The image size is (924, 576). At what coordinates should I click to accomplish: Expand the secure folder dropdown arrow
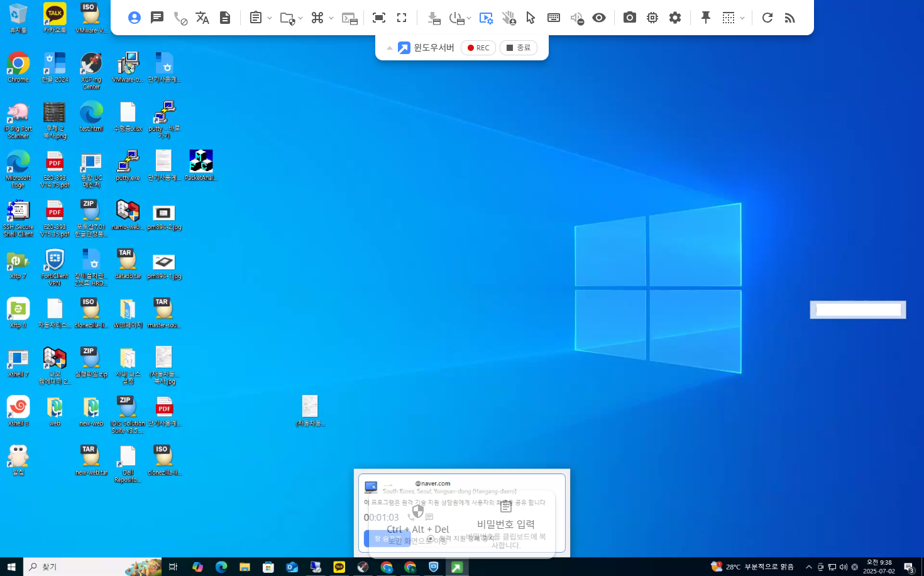[x=300, y=18]
